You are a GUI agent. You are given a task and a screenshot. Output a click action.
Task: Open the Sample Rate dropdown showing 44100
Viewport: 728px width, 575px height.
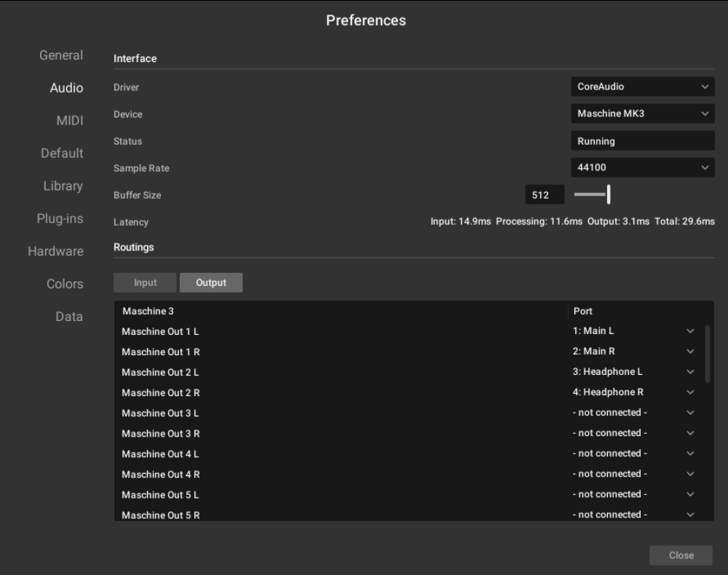pos(643,167)
